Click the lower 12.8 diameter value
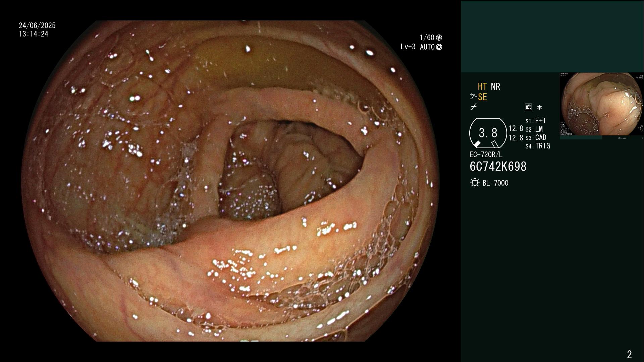Image resolution: width=644 pixels, height=362 pixels. coord(516,138)
